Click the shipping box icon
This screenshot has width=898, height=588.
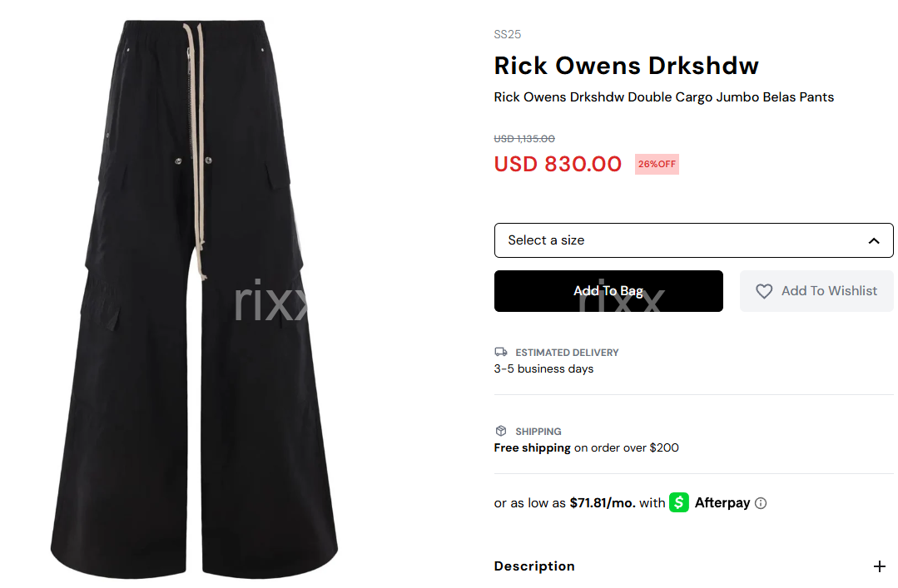coord(500,431)
